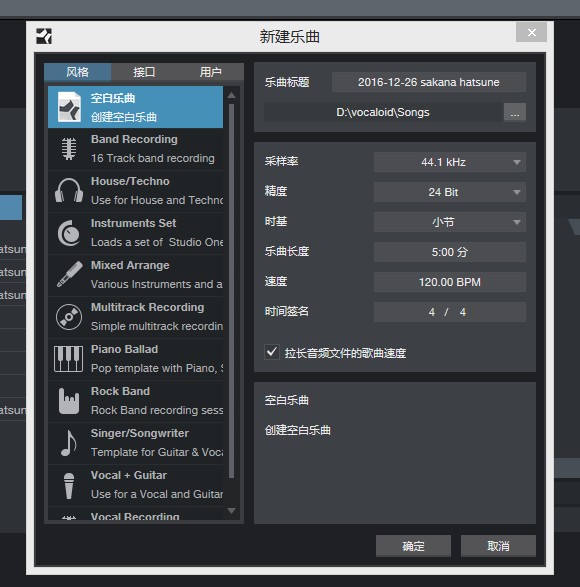Choose the House/Techno headphones icon
Viewport: 580px width, 587px height.
(x=69, y=191)
